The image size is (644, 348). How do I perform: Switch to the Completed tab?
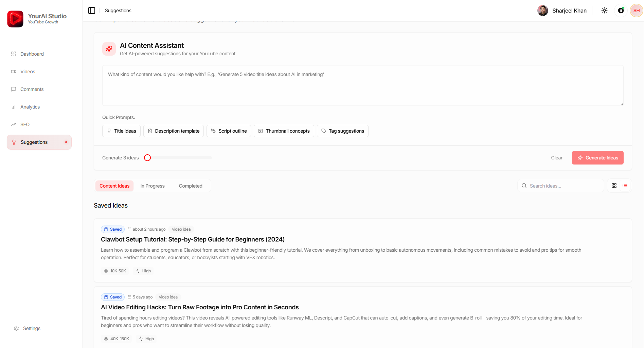click(191, 186)
